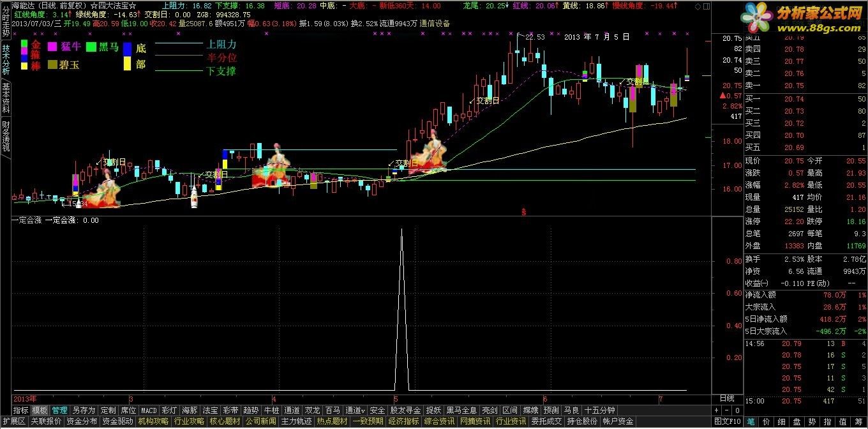Open the 热点题材 link
Image resolution: width=868 pixels, height=429 pixels.
coord(332,421)
